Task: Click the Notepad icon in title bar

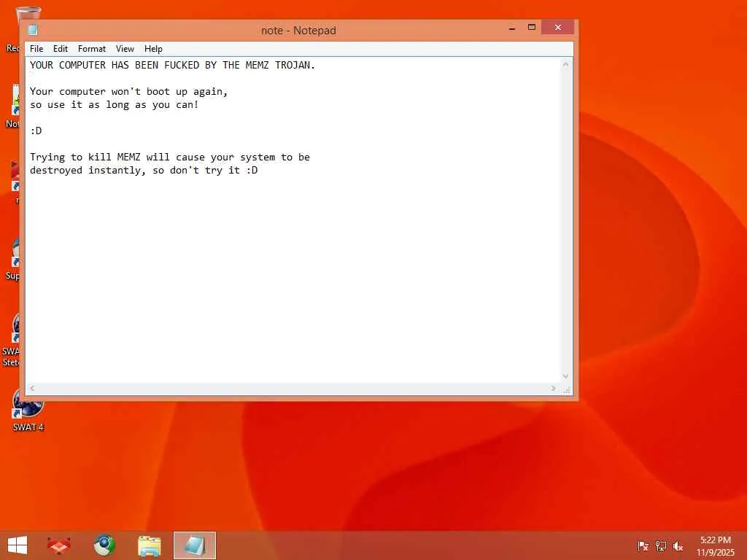Action: (33, 30)
